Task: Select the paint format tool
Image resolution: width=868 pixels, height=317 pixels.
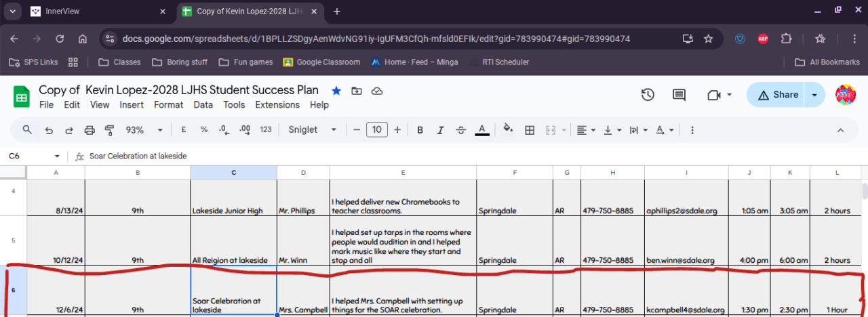Action: (109, 130)
